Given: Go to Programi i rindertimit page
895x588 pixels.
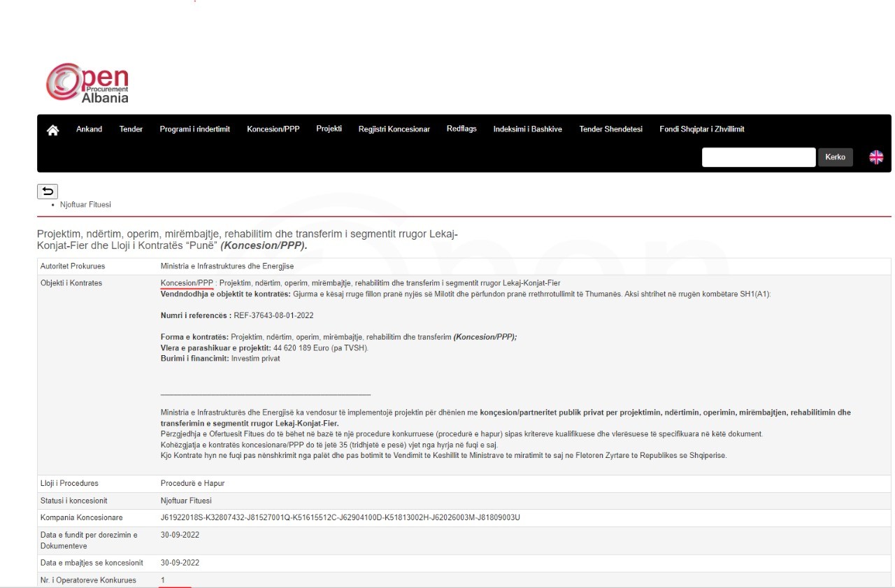Looking at the screenshot, I should pyautogui.click(x=194, y=129).
